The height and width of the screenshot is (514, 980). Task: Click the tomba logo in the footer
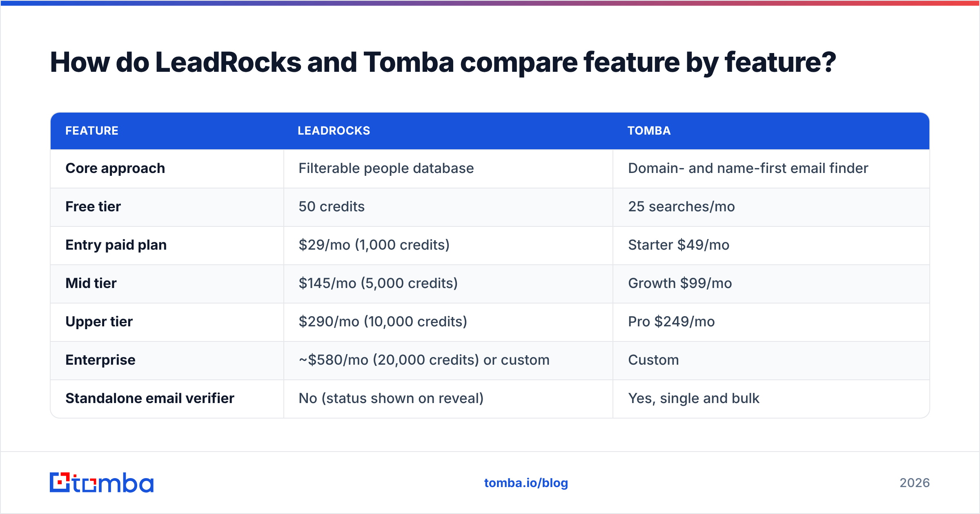tap(102, 483)
